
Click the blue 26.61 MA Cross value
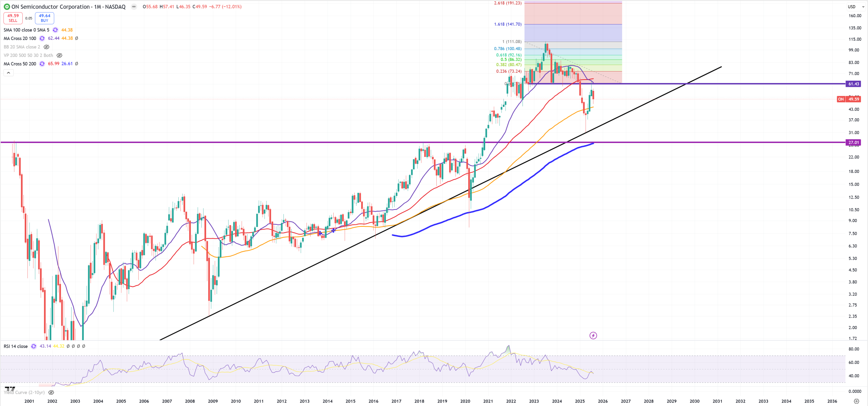[x=67, y=64]
